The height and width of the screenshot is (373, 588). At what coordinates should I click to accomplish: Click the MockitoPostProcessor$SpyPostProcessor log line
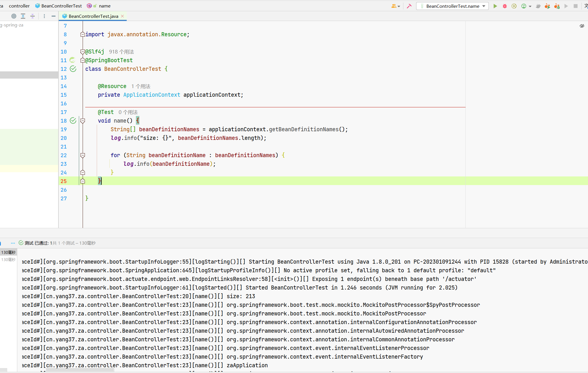[353, 305]
